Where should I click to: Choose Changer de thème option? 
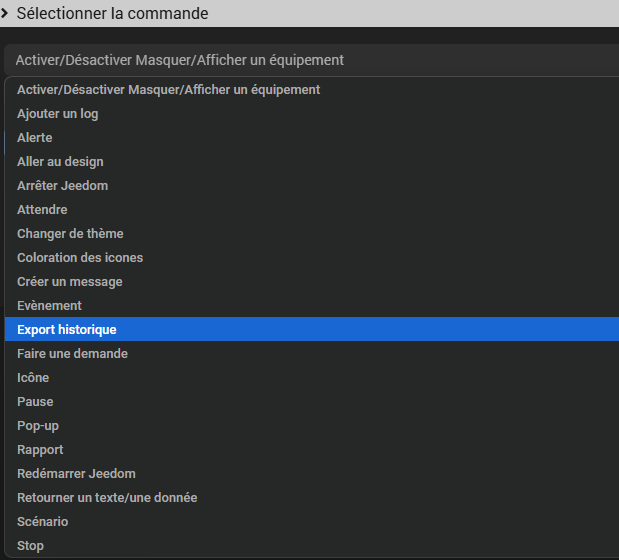[x=312, y=234]
